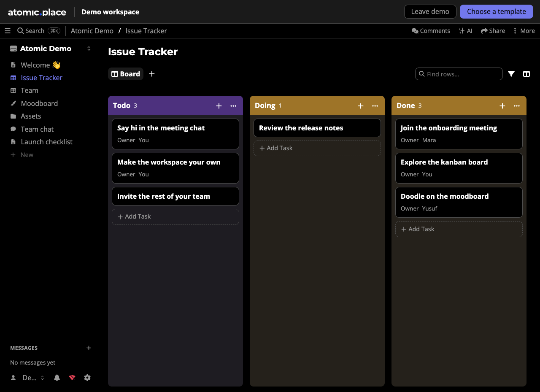Open settings gear in sidebar
The image size is (540, 392).
(87, 378)
